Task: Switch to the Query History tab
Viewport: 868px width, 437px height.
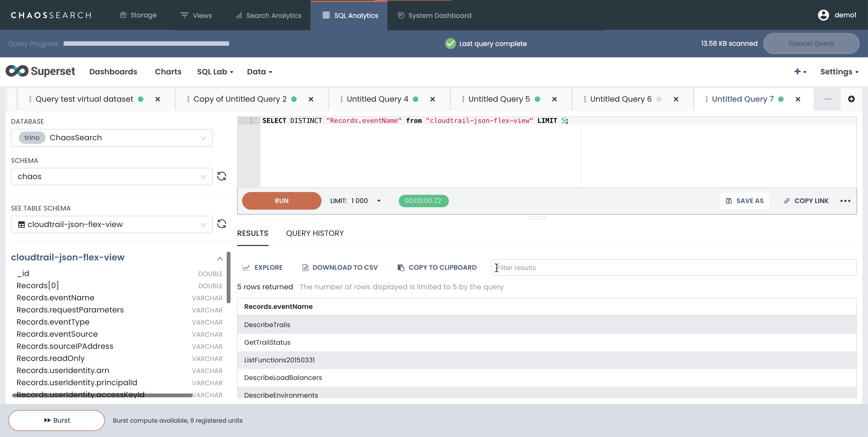Action: coord(315,233)
